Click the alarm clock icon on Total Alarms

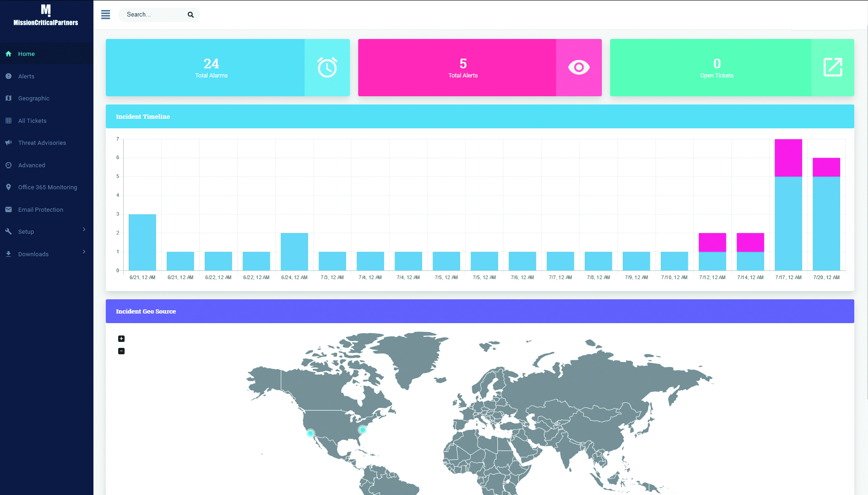pos(327,67)
